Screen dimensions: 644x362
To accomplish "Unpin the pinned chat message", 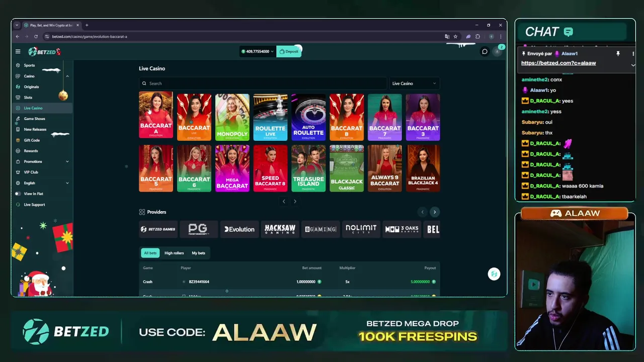I will 618,53.
